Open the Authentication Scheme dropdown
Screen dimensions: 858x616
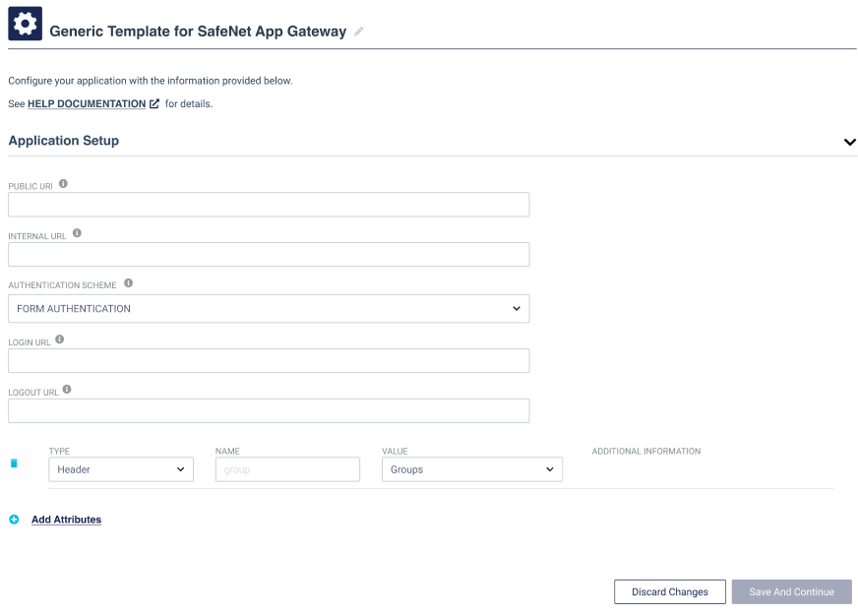point(269,309)
